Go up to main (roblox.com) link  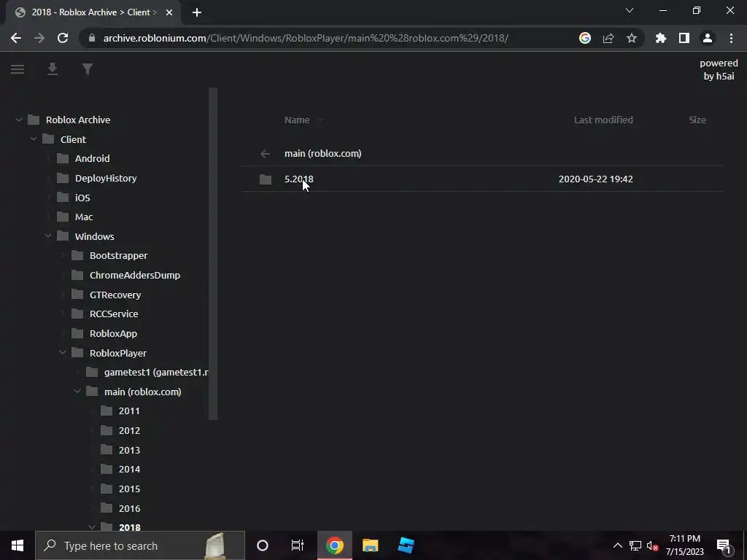(x=322, y=153)
